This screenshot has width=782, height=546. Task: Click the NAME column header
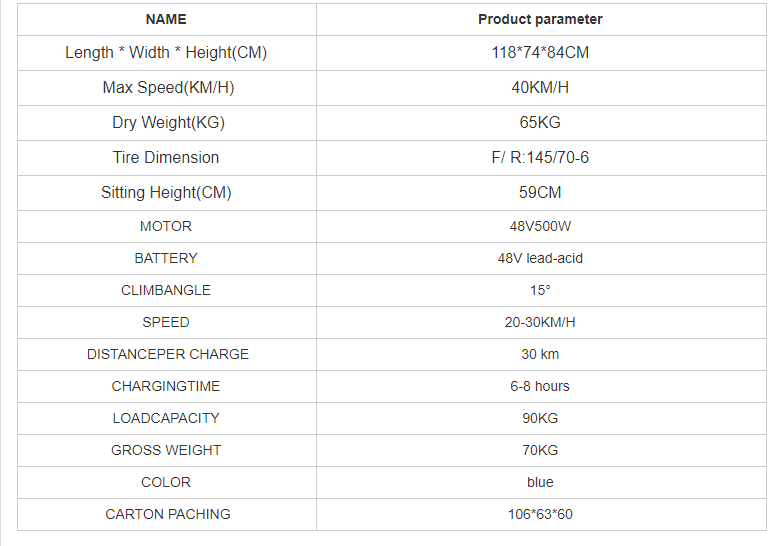166,19
